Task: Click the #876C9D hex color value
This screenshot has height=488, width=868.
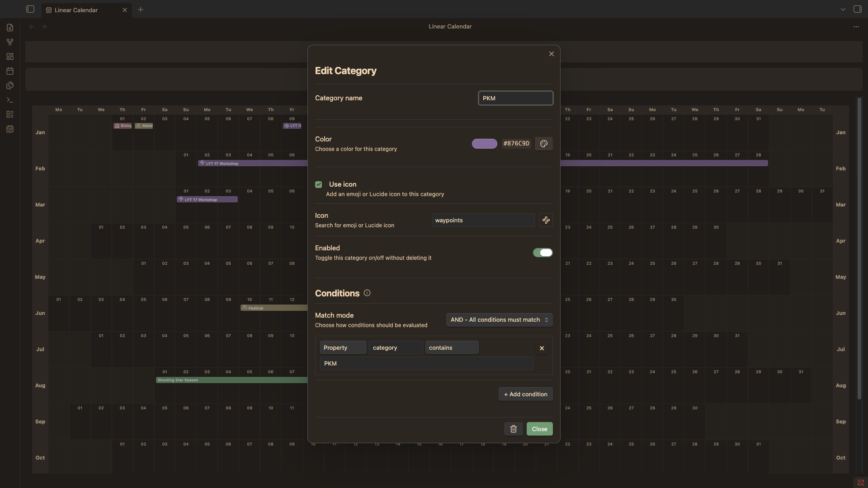Action: 516,144
